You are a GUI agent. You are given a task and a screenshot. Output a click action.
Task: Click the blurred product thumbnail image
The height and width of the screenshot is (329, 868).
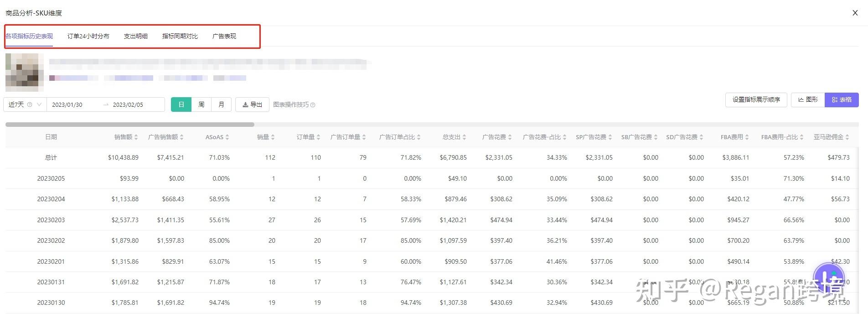(x=25, y=72)
